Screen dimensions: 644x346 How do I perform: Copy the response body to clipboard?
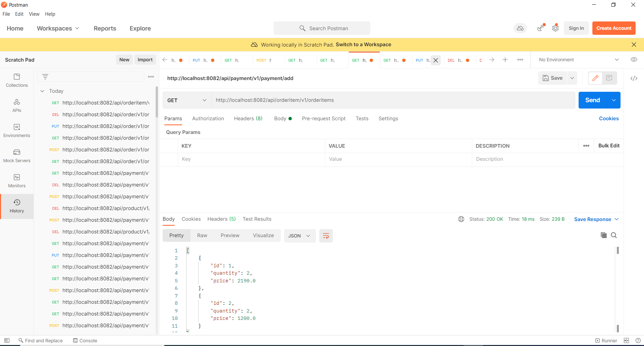(603, 235)
